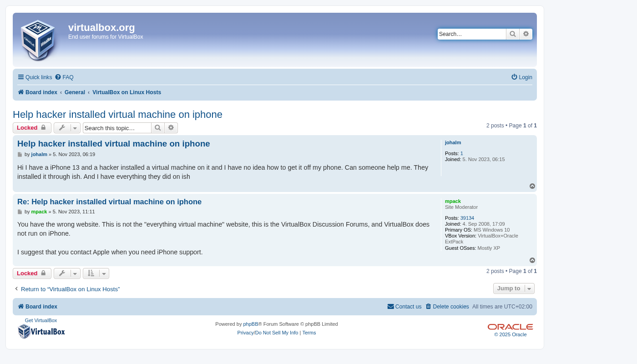Expand the Jump to forum dropdown
Viewport: 637px width, 364px height.
click(x=514, y=288)
